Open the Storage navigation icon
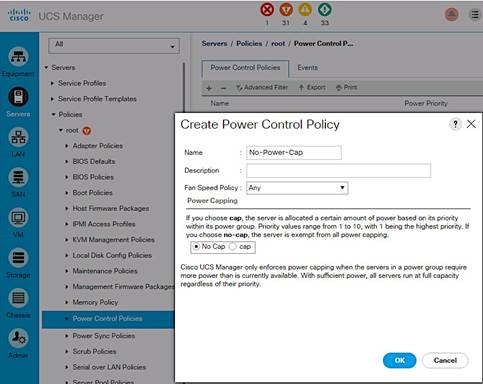 [18, 258]
